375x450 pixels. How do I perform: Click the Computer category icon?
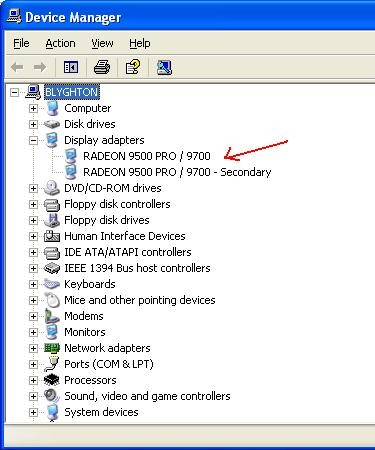click(x=52, y=108)
